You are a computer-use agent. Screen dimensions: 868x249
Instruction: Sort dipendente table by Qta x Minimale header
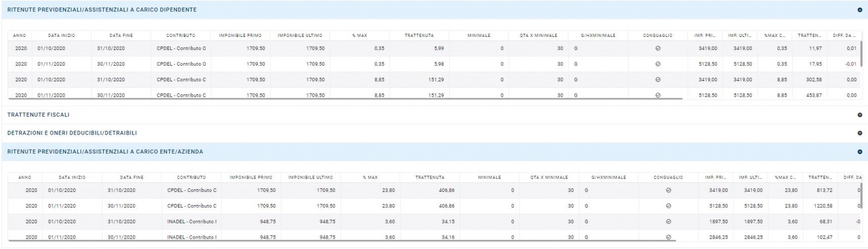pyautogui.click(x=539, y=35)
